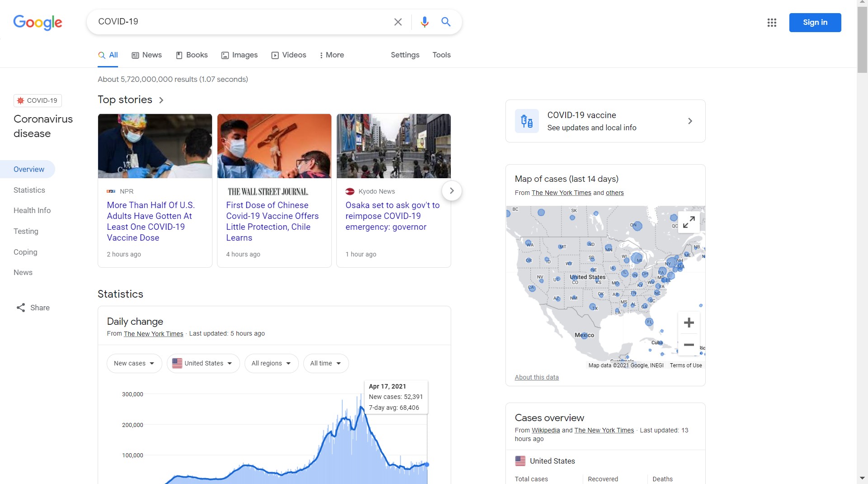Click the COVID-19 vaccine syringe icon
This screenshot has width=868, height=484.
pos(527,121)
